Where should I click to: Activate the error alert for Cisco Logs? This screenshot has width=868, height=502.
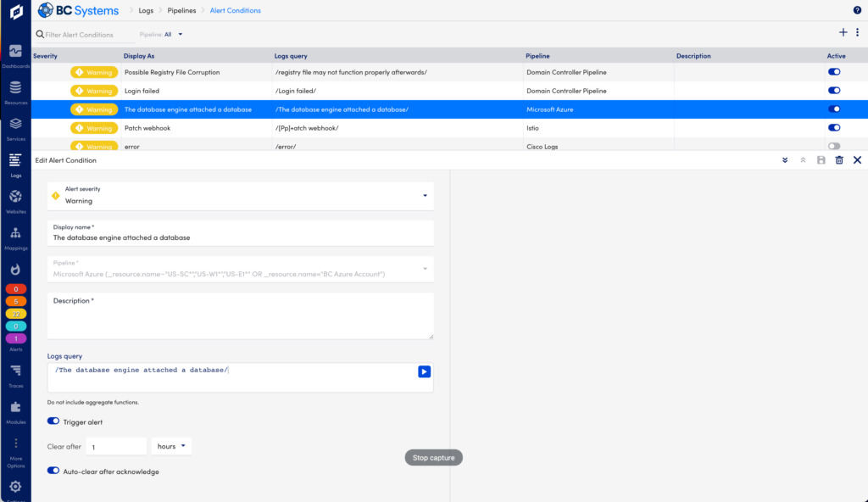833,145
